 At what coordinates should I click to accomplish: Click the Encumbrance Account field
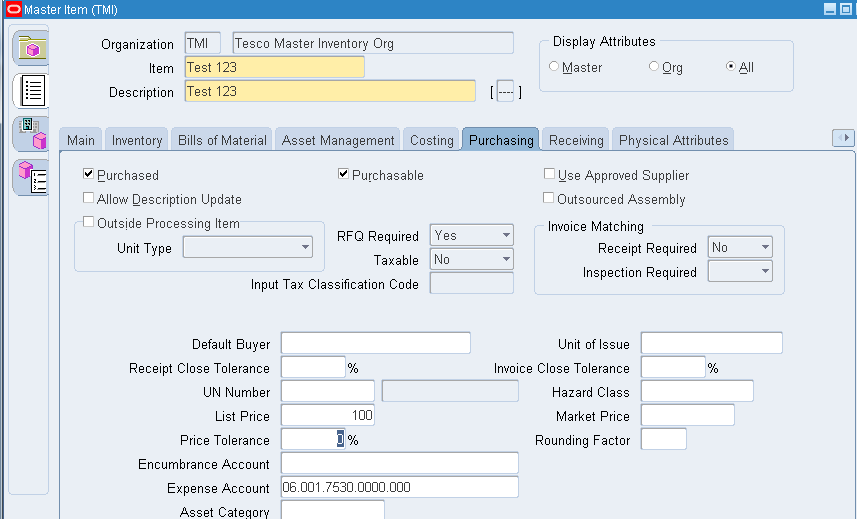[400, 463]
